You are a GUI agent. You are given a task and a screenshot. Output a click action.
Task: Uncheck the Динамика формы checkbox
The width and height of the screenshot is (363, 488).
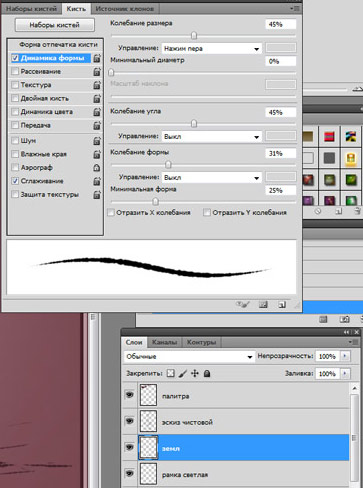pos(15,58)
